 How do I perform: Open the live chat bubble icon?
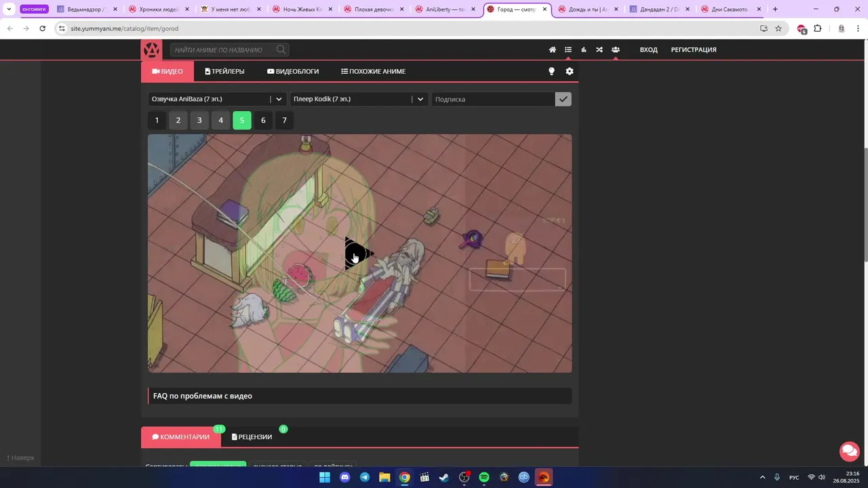pos(849,451)
